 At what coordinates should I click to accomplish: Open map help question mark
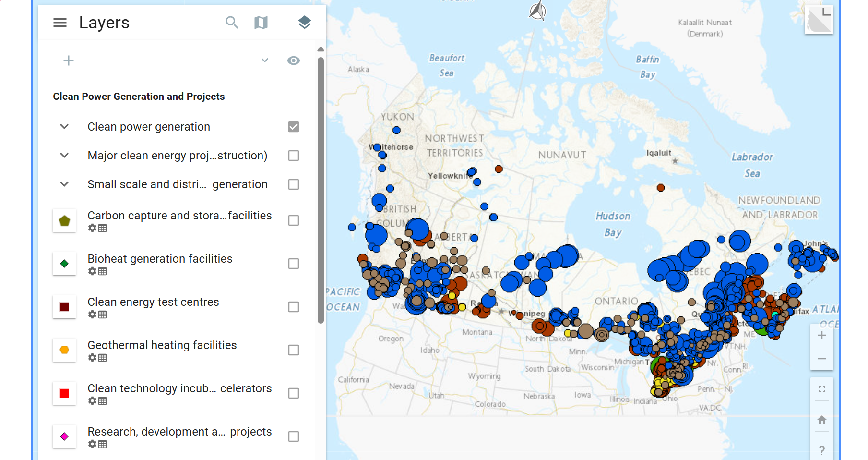coord(821,450)
